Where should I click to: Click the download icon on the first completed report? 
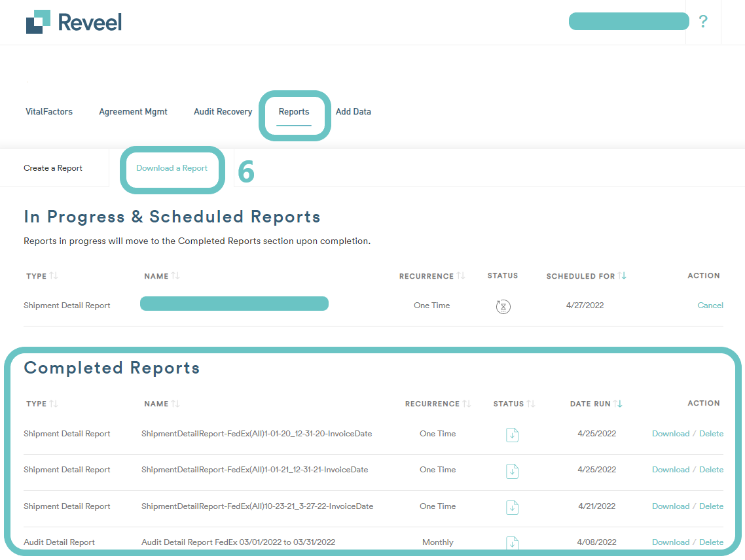click(512, 434)
